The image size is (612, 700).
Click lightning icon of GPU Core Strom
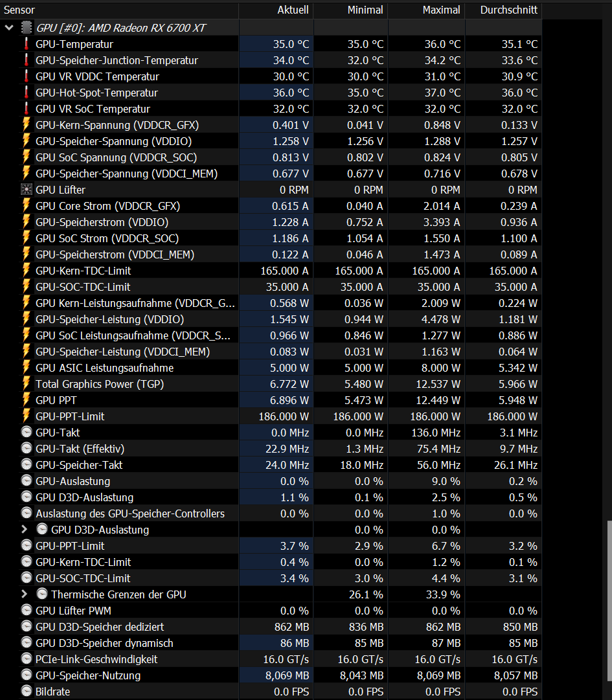tap(27, 206)
